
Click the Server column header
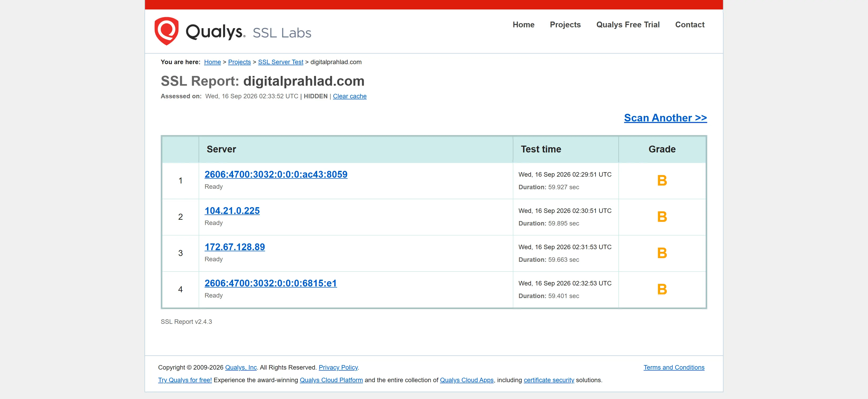(355, 149)
